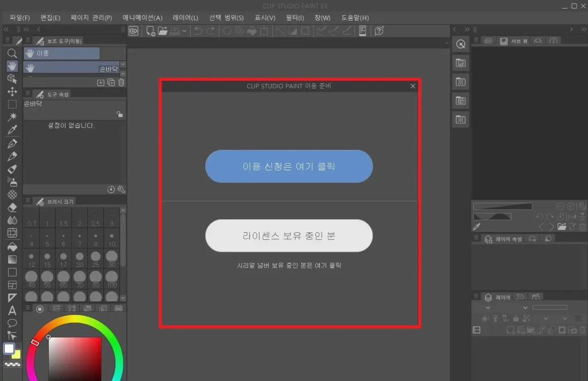Select the Text tool (A icon)
588x381 pixels.
click(x=12, y=310)
